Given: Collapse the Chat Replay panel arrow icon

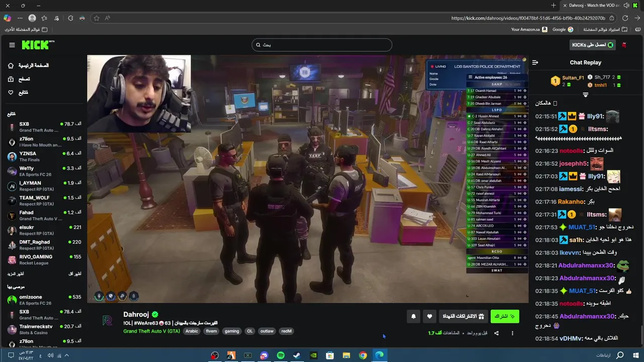Looking at the screenshot, I should pos(535,62).
